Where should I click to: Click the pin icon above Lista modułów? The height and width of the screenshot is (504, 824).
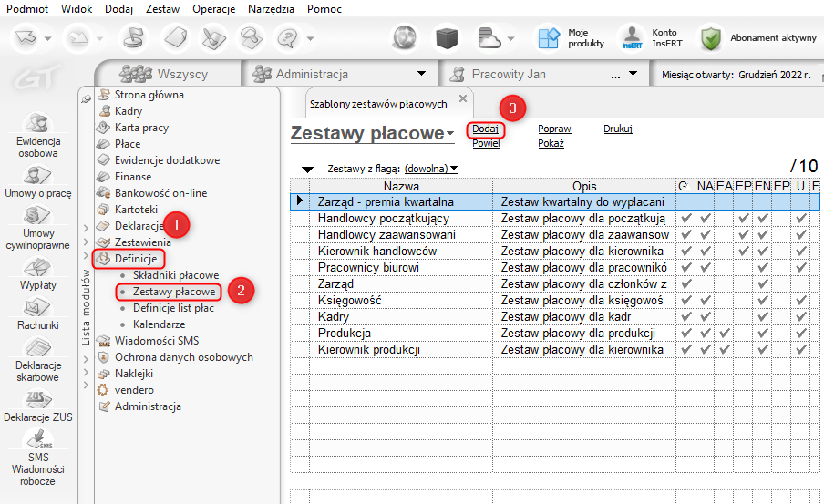point(87,98)
